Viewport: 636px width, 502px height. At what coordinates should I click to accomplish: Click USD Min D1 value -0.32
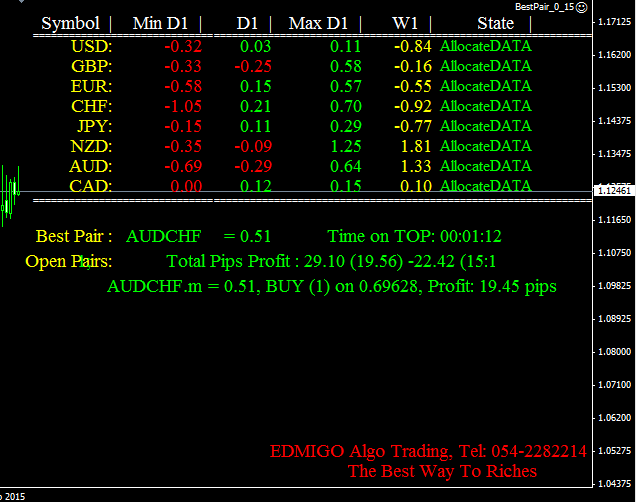183,46
